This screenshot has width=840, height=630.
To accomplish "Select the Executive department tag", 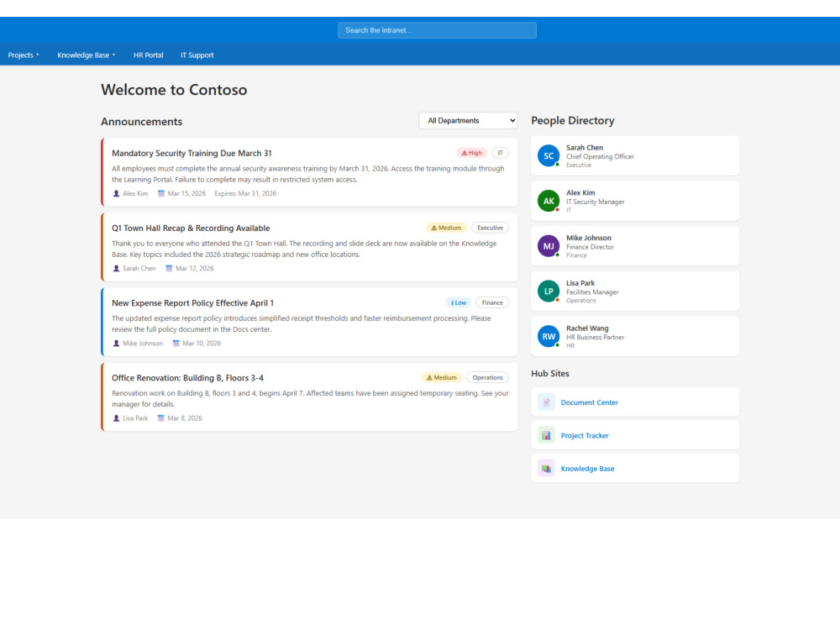I will (x=491, y=228).
